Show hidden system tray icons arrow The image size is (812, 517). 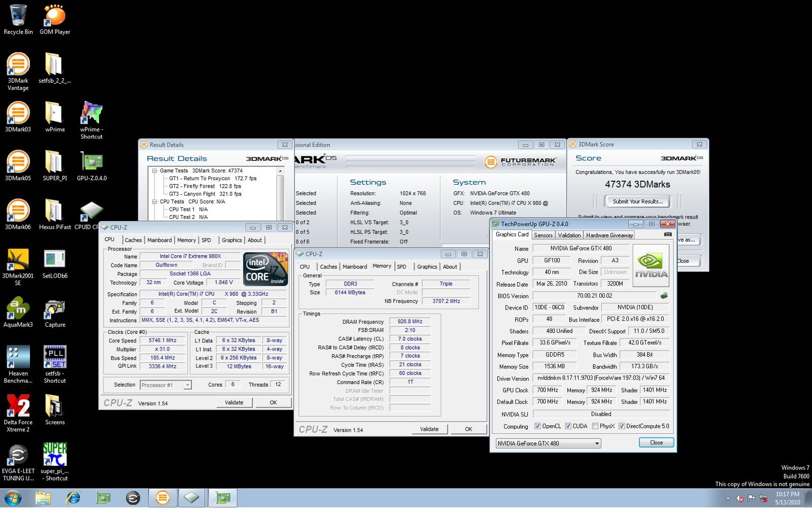pyautogui.click(x=728, y=499)
